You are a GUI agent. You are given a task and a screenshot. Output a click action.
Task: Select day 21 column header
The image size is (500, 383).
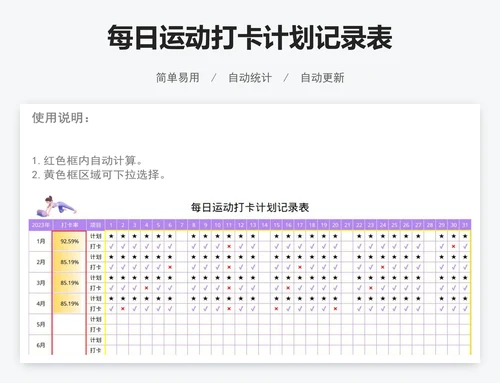(347, 225)
